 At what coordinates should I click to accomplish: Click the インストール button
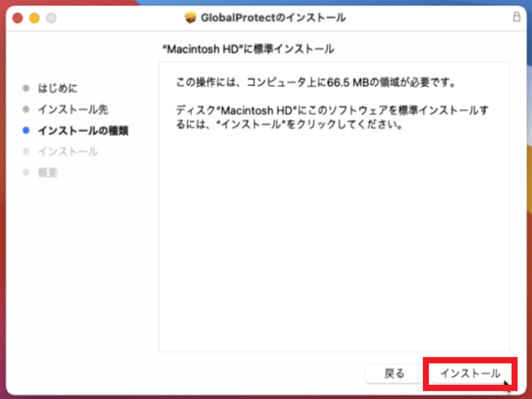tap(470, 374)
